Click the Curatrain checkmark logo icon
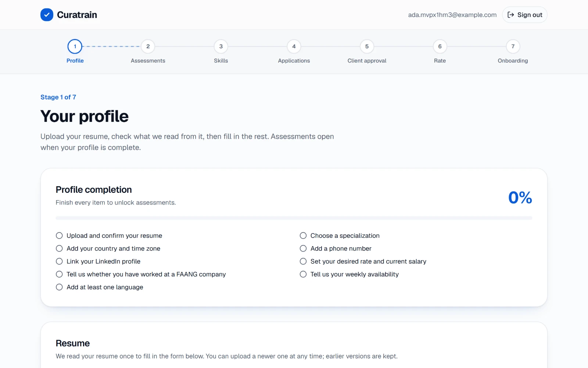The image size is (588, 368). (x=47, y=15)
